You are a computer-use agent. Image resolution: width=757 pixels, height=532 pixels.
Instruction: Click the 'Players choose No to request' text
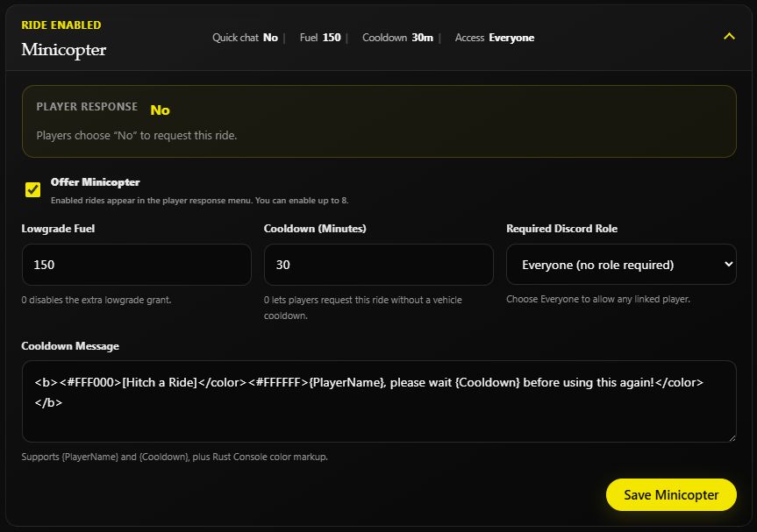click(137, 136)
